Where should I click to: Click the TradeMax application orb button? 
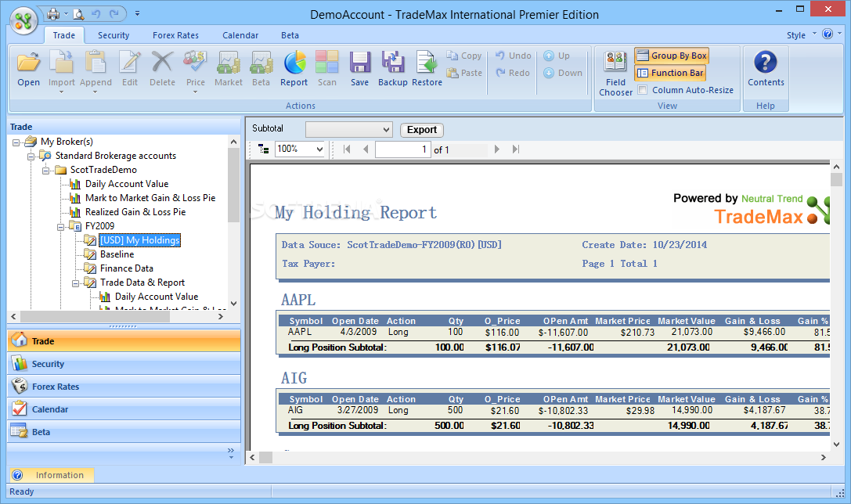[x=23, y=20]
